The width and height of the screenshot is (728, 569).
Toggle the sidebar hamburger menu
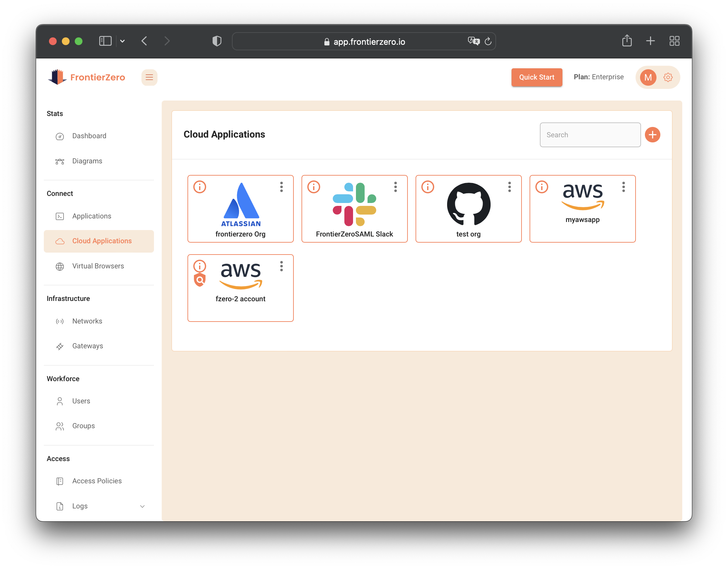pos(149,77)
